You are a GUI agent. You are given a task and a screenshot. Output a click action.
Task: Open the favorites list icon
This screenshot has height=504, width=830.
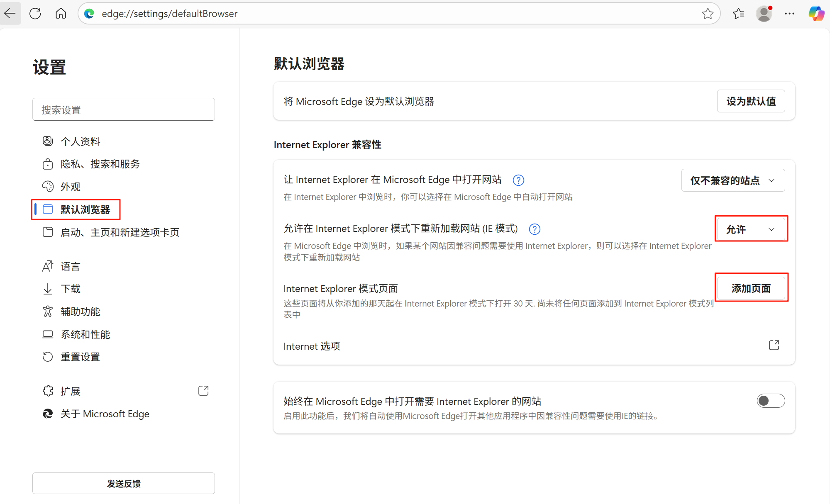pos(738,14)
